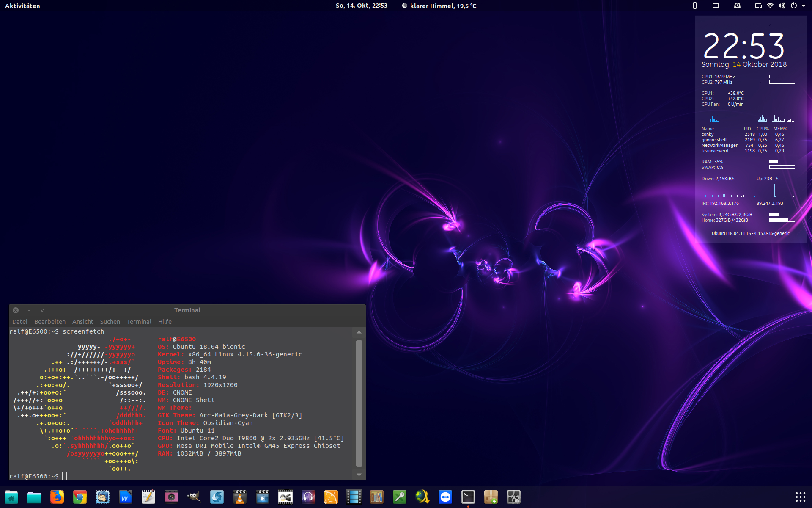Screen dimensions: 812x508
Task: Click Hilfe menu in terminal
Action: pos(165,321)
